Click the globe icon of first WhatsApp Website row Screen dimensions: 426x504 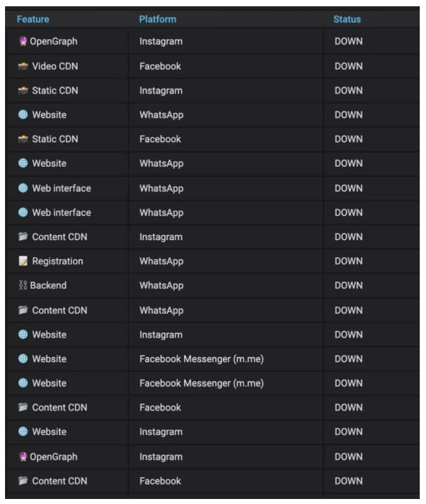[x=23, y=114]
